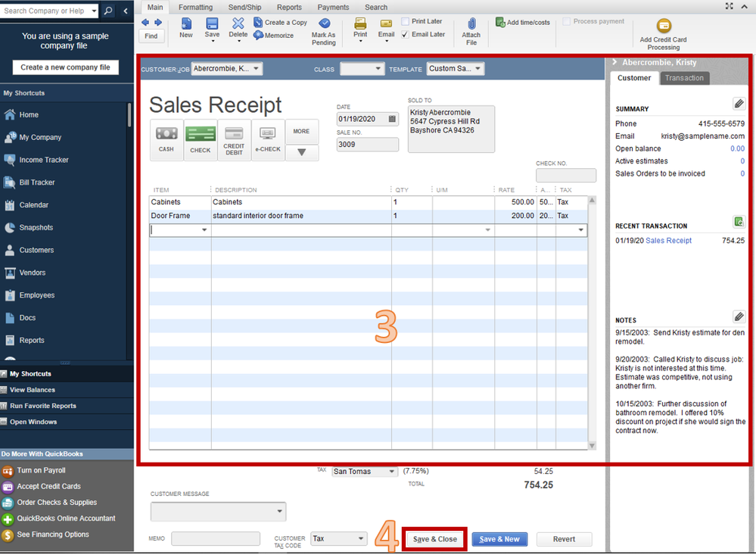Open the Customer Message dropdown
This screenshot has height=555, width=756.
(x=280, y=511)
